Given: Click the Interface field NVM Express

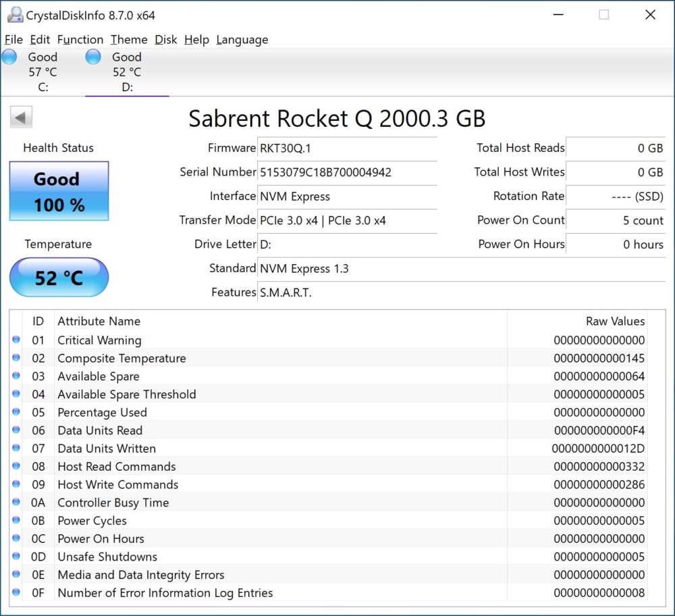Looking at the screenshot, I should [x=348, y=197].
